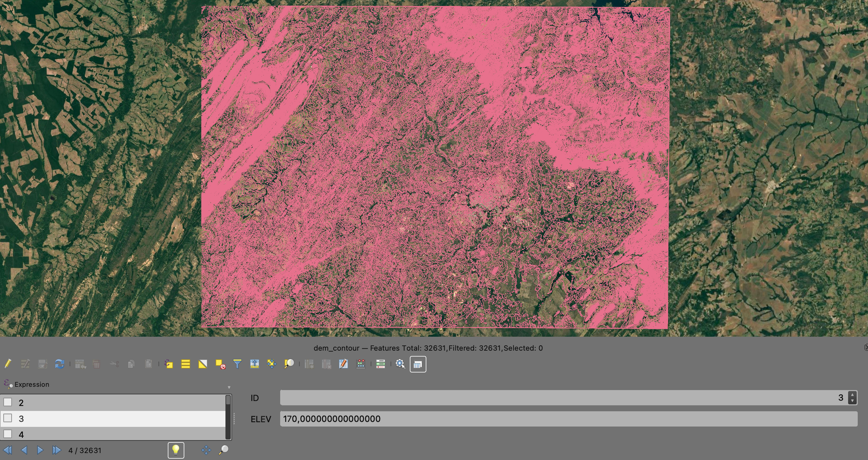Move selection to top icon
Screen dimensions: 868x460
click(255, 364)
